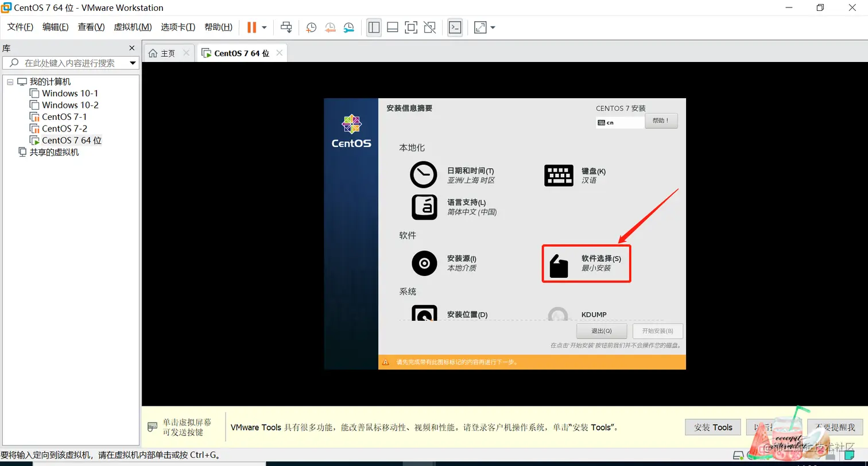This screenshot has width=868, height=466.
Task: Open the power options dropdown beside pause
Action: coord(264,27)
